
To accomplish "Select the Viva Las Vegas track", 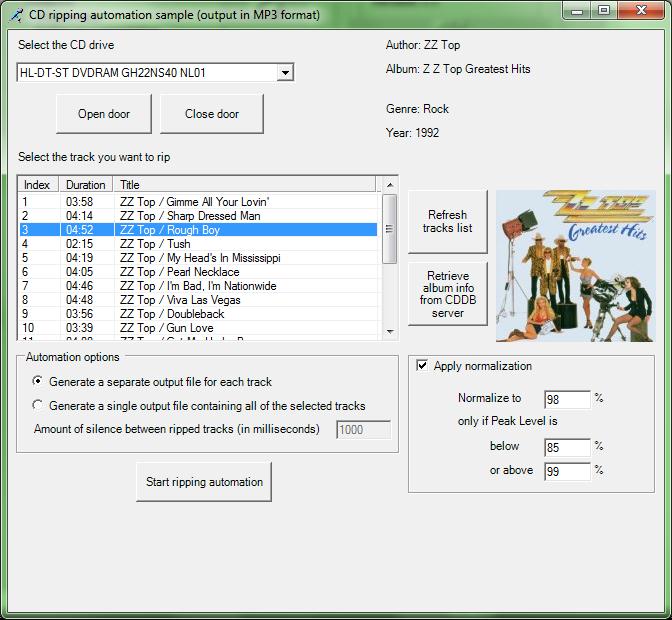I will coord(180,300).
